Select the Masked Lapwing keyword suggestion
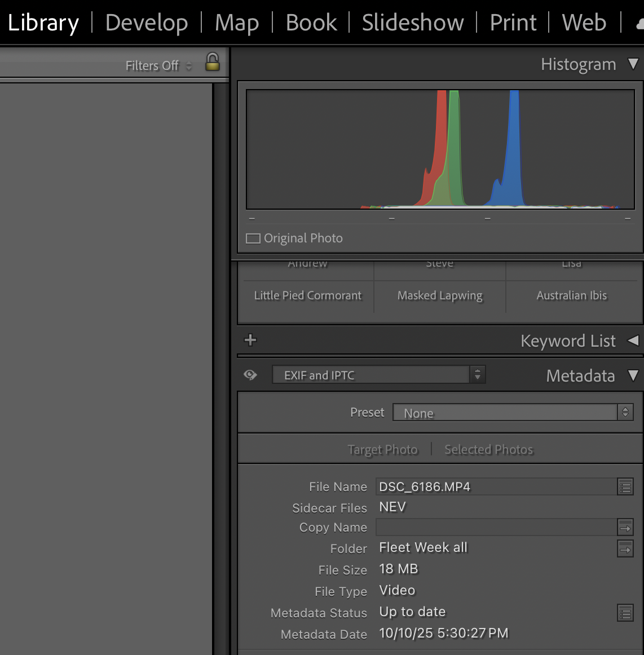 [x=440, y=295]
